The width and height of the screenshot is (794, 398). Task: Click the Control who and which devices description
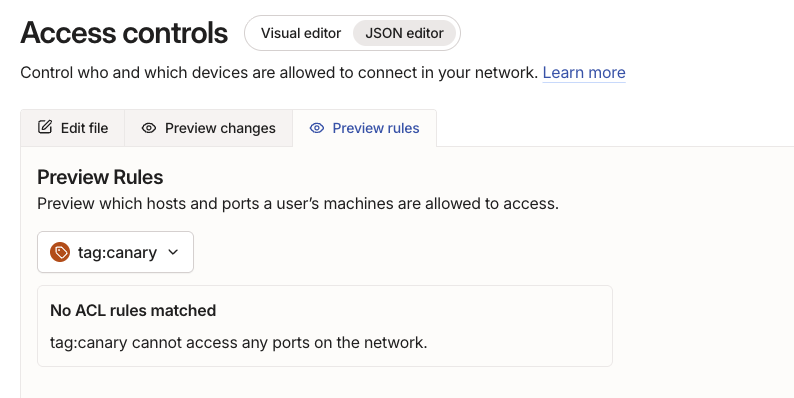[279, 73]
